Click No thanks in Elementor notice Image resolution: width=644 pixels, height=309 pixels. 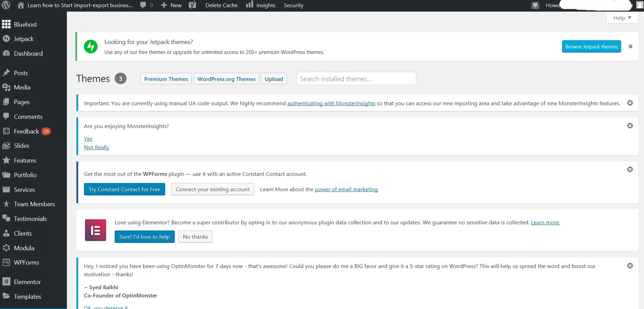click(195, 237)
